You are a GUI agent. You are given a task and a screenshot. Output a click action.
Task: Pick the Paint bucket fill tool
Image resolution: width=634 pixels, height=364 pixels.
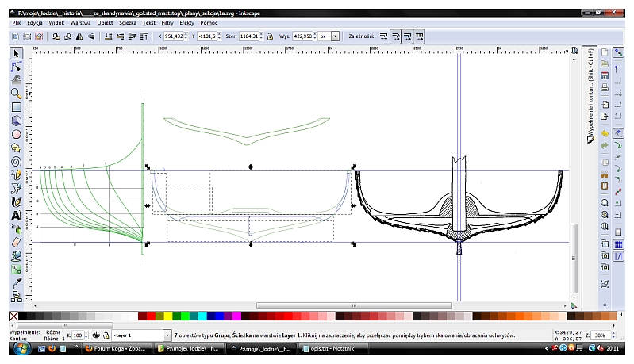pyautogui.click(x=16, y=255)
